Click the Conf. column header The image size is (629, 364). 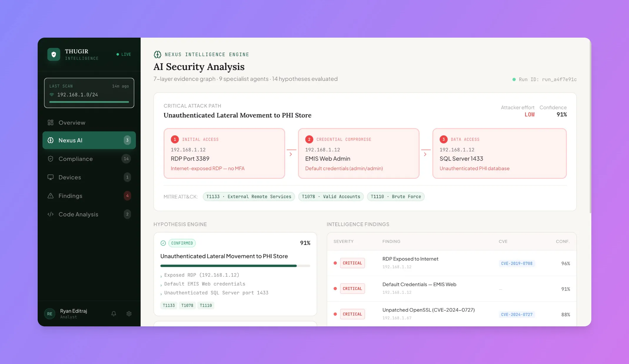click(x=563, y=241)
